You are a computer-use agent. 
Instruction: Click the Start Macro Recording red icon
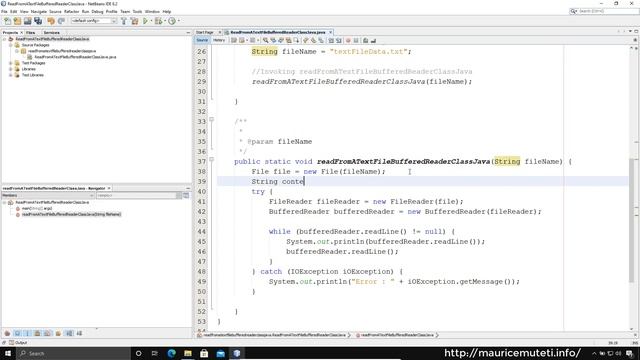[x=348, y=40]
